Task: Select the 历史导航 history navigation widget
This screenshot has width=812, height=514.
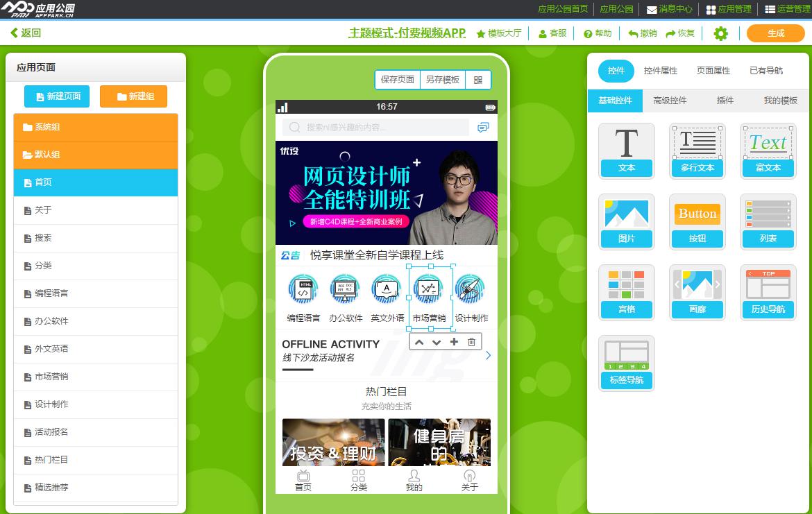Action: click(768, 292)
